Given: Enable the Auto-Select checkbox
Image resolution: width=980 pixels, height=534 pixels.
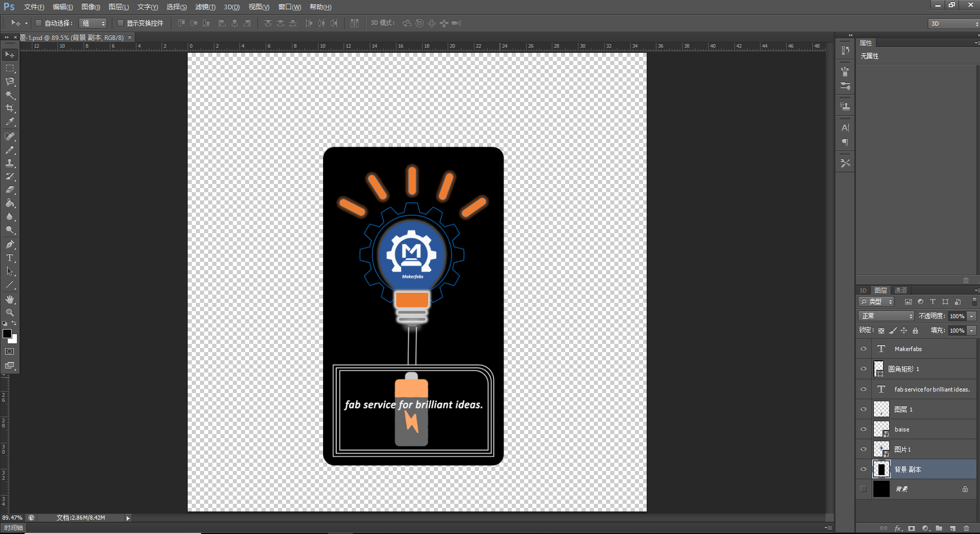Looking at the screenshot, I should [x=38, y=23].
